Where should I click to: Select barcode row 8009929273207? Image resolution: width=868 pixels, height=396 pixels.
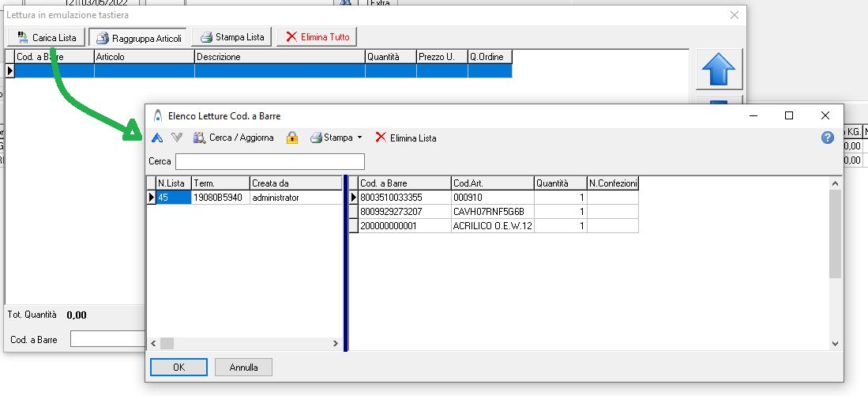tap(404, 212)
